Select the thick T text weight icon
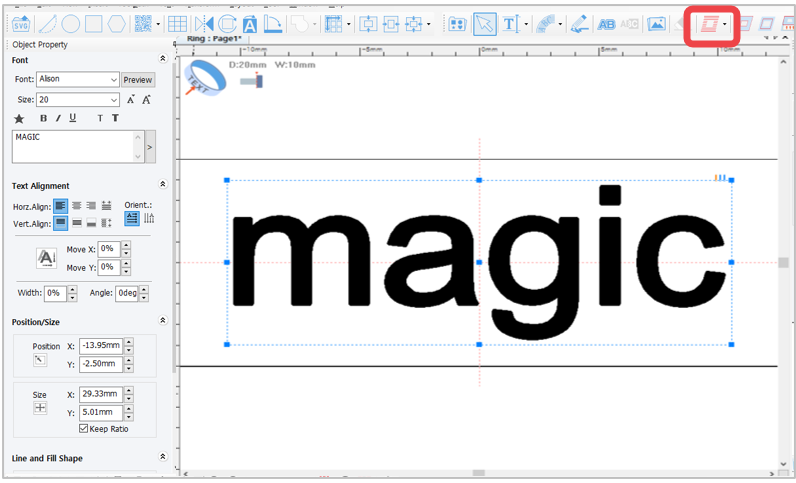 (115, 118)
